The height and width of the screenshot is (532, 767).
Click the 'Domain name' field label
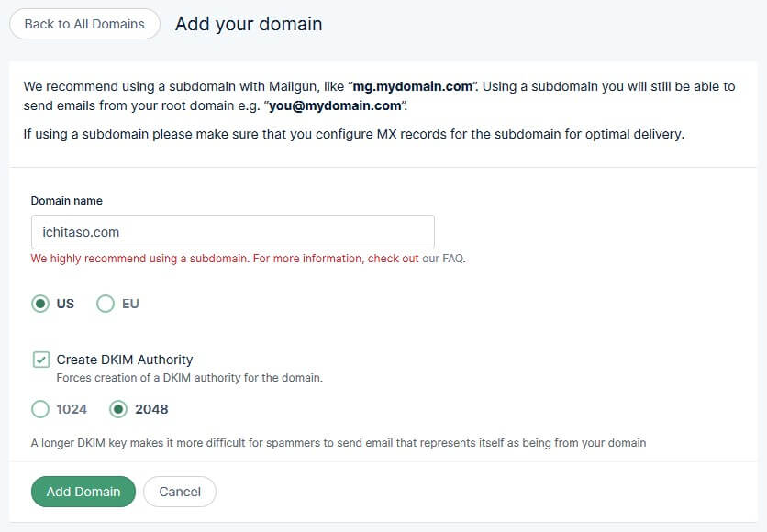67,200
